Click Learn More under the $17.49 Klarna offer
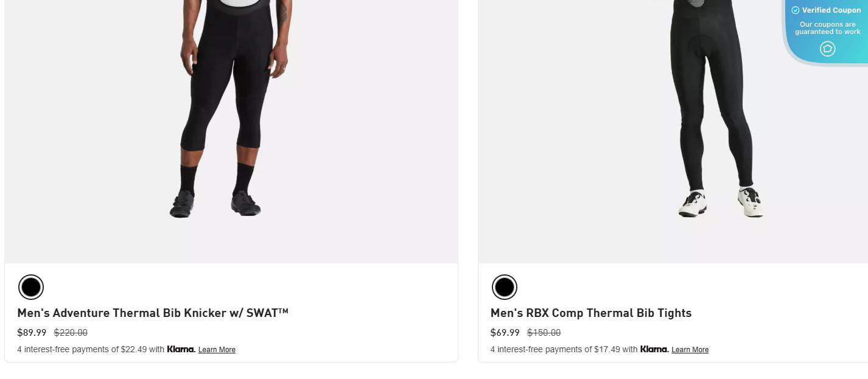Viewport: 868px width, 379px height. 690,350
